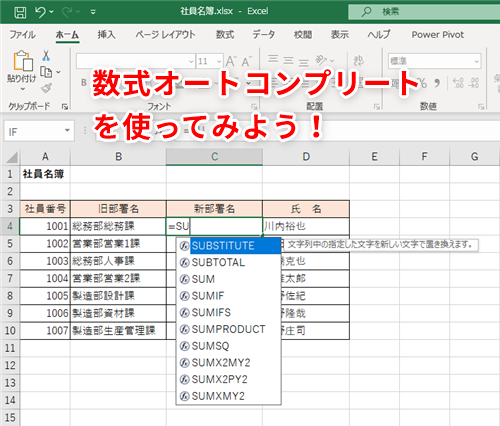This screenshot has height=426, width=500.
Task: Click cell C4 containing =SU
Action: (214, 226)
